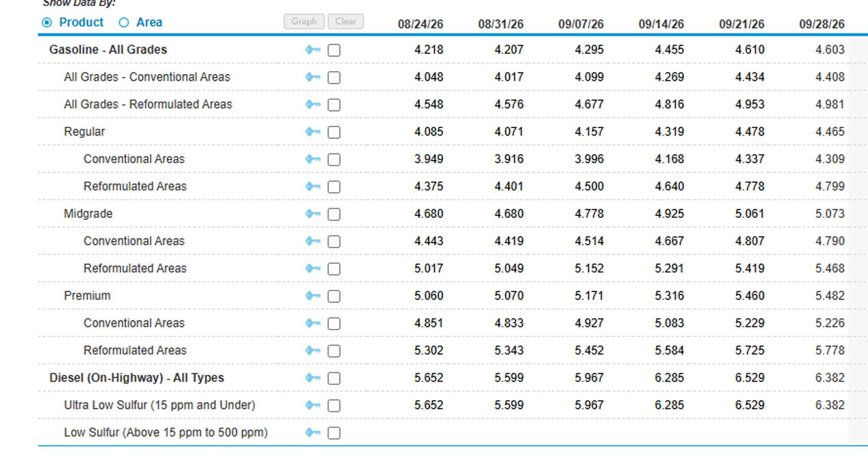This screenshot has height=457, width=868.
Task: Click the value 4.925 in the Midgrade row
Action: click(669, 214)
